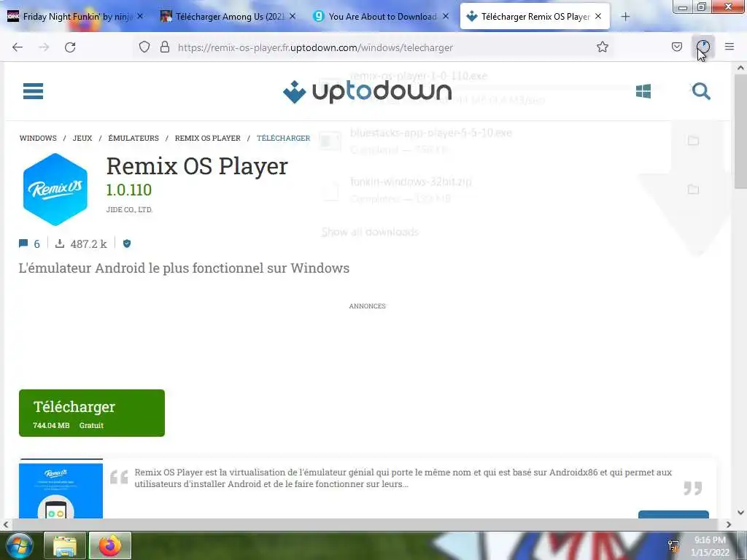View site security padlock info
Image resolution: width=747 pixels, height=560 pixels.
(x=165, y=47)
